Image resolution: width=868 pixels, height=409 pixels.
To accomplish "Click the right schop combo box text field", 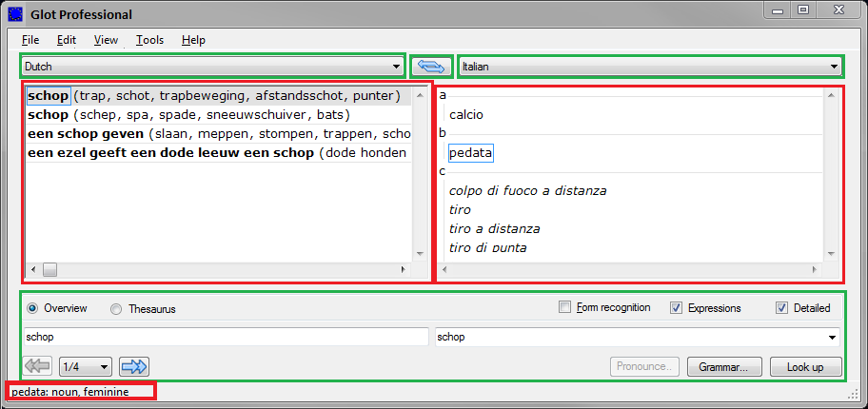I will (x=630, y=337).
